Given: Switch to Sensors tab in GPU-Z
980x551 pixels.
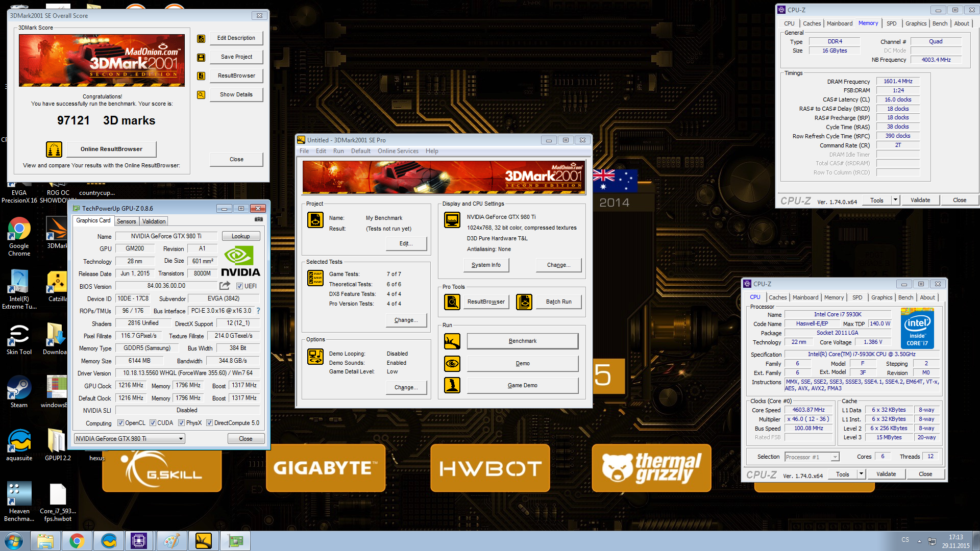Looking at the screenshot, I should coord(126,221).
